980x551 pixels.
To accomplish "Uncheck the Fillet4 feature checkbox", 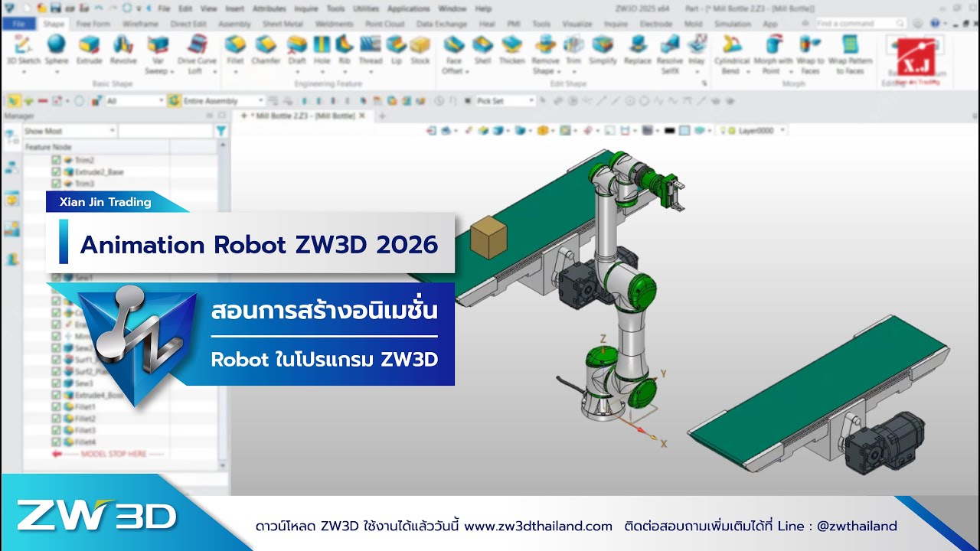I will (56, 442).
